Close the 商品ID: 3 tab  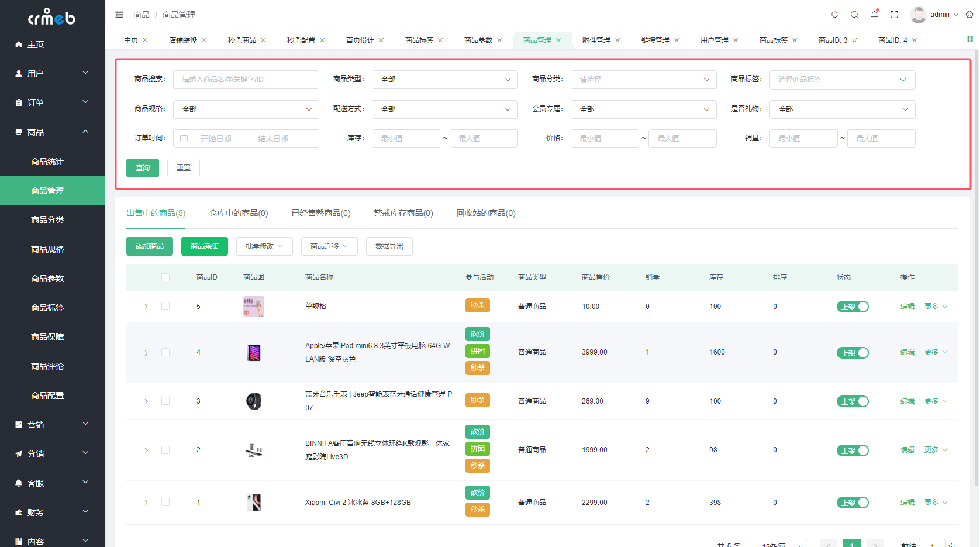click(x=854, y=40)
